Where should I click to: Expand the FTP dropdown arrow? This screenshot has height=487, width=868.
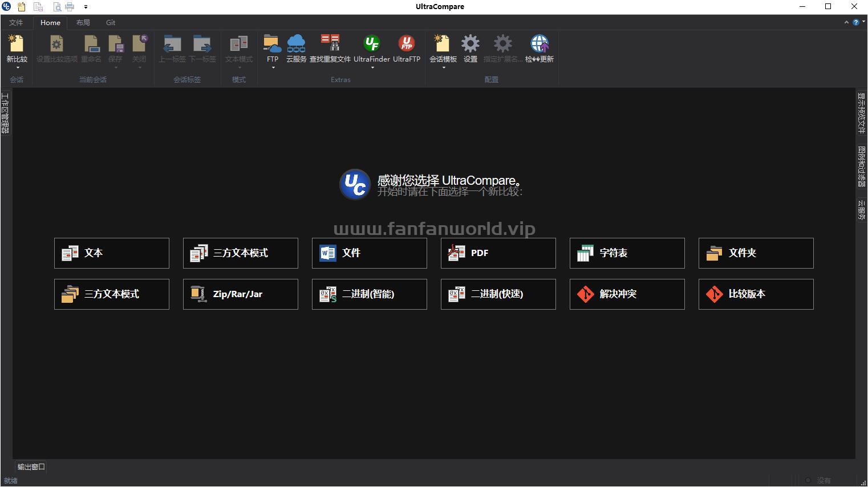click(x=273, y=68)
